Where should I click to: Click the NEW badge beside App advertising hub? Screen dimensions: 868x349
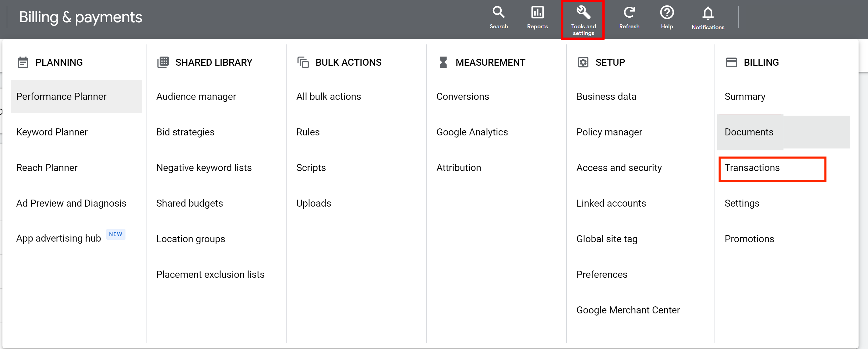pos(115,234)
